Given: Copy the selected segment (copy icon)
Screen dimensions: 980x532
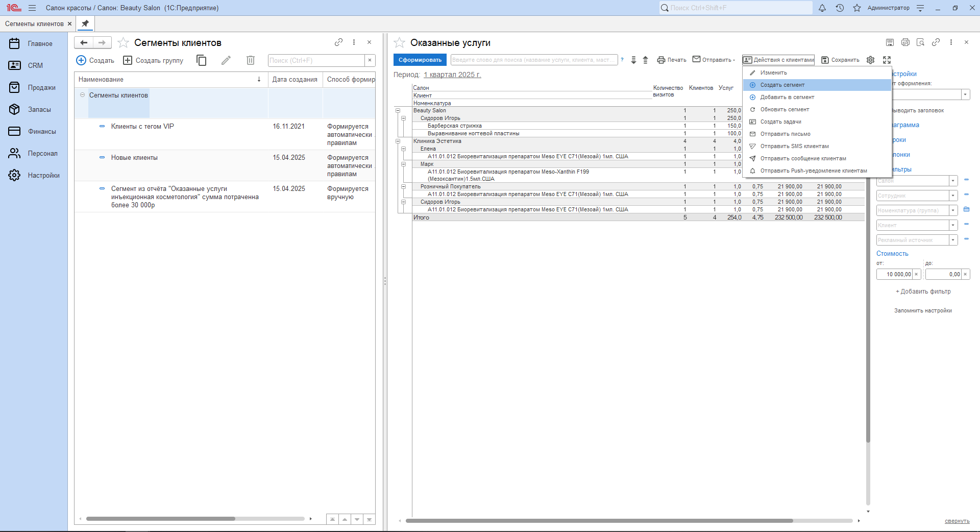Looking at the screenshot, I should pyautogui.click(x=202, y=60).
